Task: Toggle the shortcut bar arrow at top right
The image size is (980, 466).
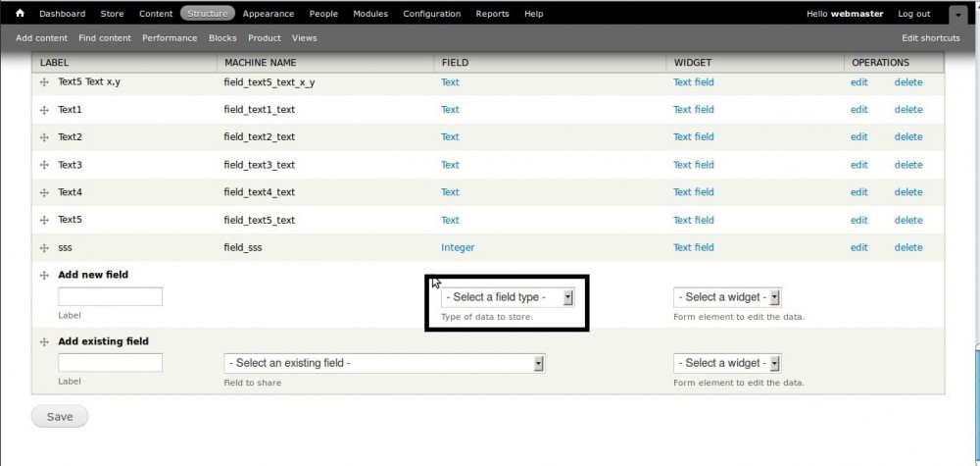Action: pos(956,15)
